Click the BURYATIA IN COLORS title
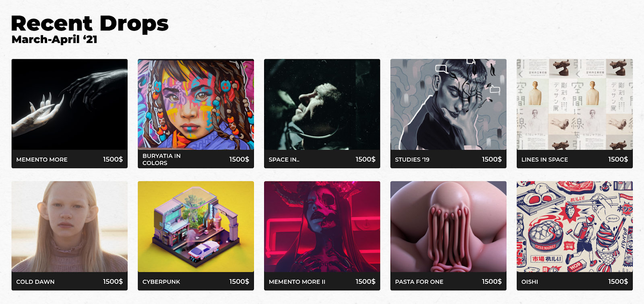This screenshot has height=304, width=644. (x=161, y=159)
